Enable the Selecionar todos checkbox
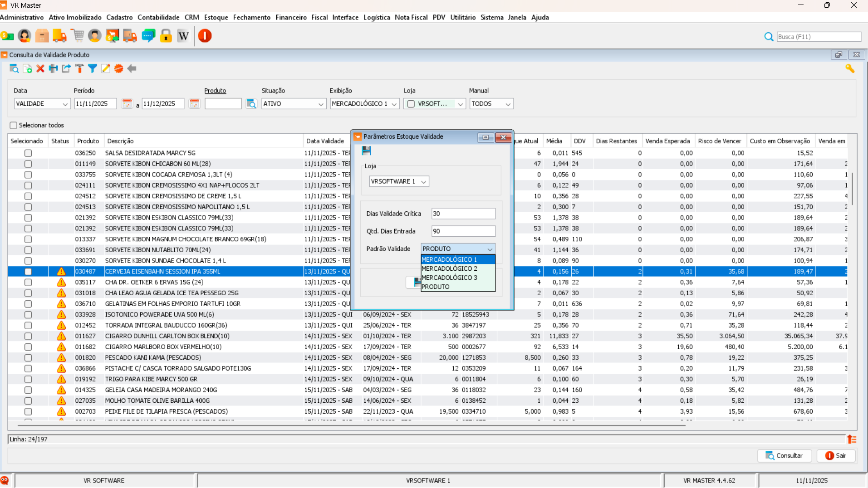The height and width of the screenshot is (488, 868). (14, 126)
